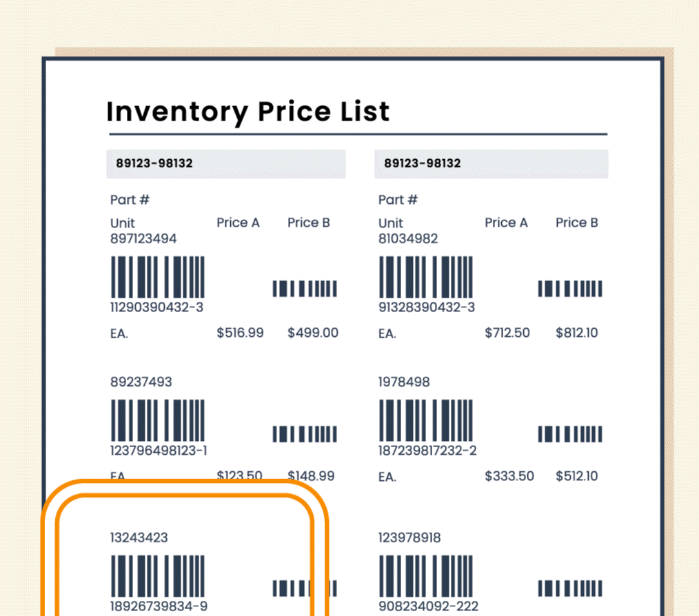Click part number 89237493
Image resolution: width=699 pixels, height=616 pixels.
click(x=141, y=382)
